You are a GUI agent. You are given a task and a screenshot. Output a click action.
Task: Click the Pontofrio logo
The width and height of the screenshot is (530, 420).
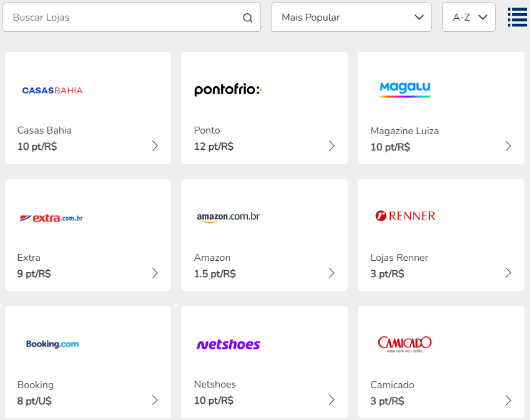[x=228, y=90]
